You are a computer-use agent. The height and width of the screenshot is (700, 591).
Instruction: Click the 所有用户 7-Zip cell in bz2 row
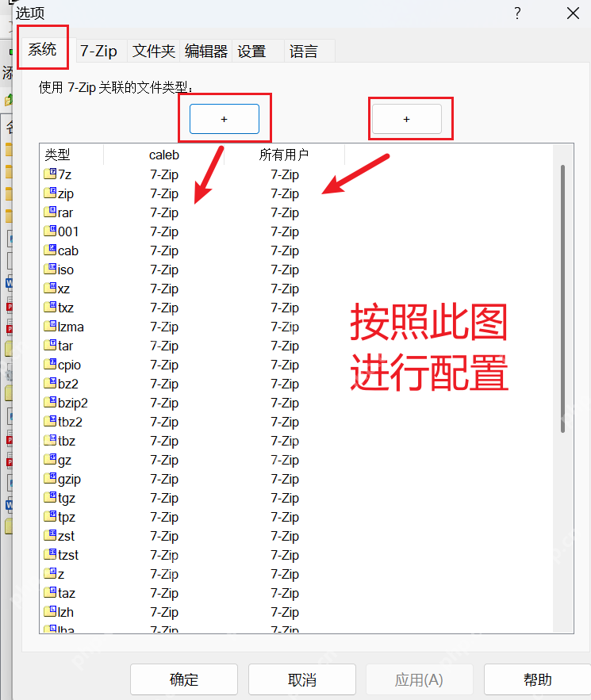[285, 384]
